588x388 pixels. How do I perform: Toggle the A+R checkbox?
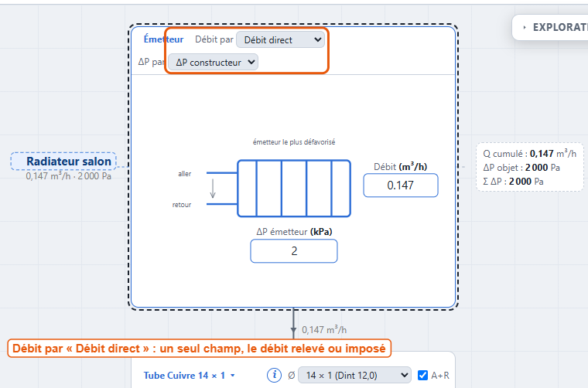pos(422,376)
